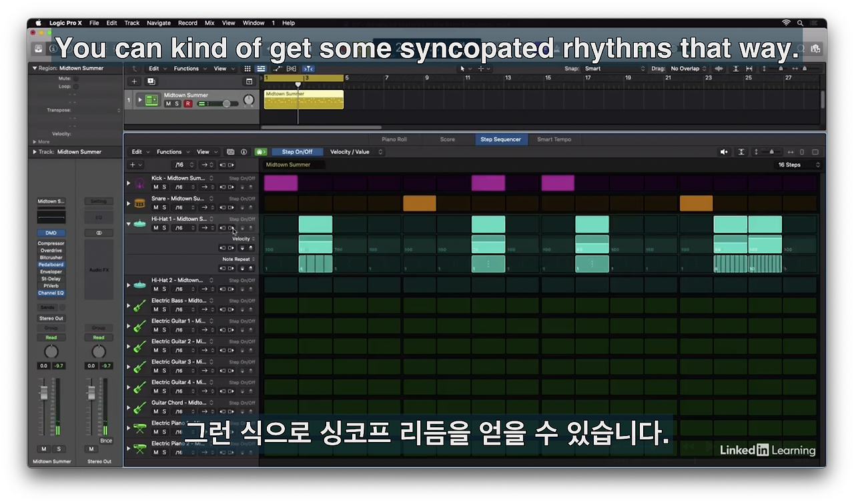This screenshot has height=504, width=854.
Task: Toggle the Loop checkbox in Region inspector
Action: tap(75, 87)
